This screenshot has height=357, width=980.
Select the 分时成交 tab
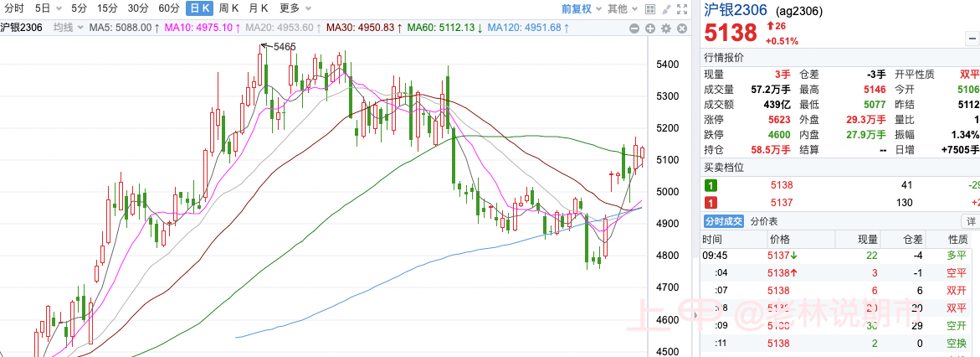click(x=723, y=221)
